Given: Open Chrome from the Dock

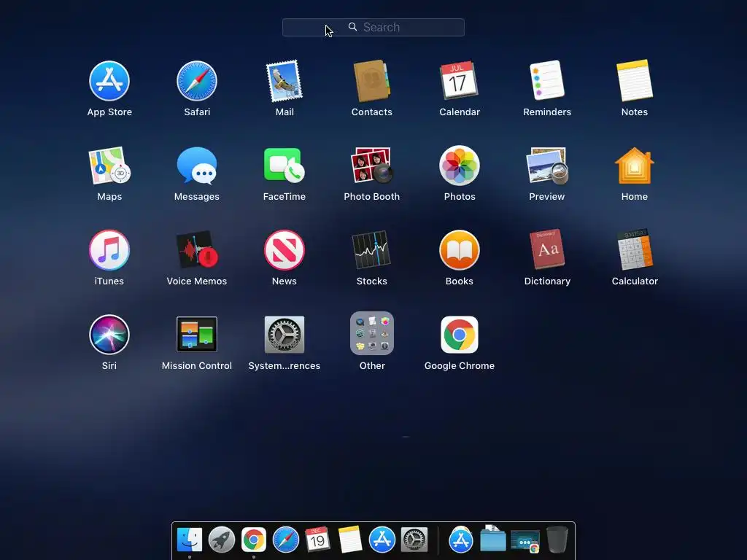Looking at the screenshot, I should pyautogui.click(x=253, y=540).
